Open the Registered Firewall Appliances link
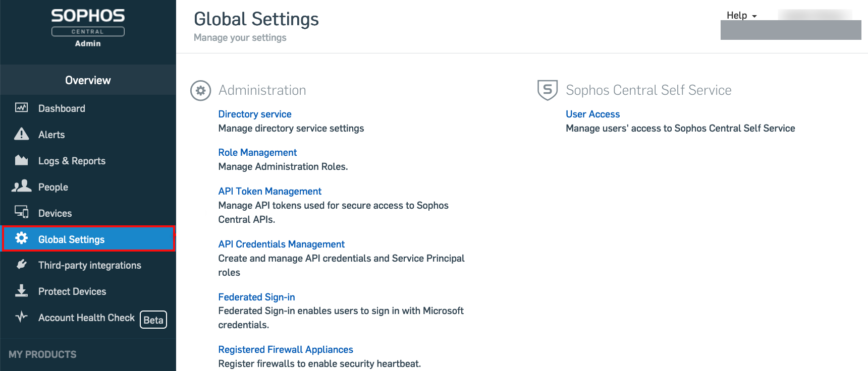868x371 pixels. click(286, 350)
